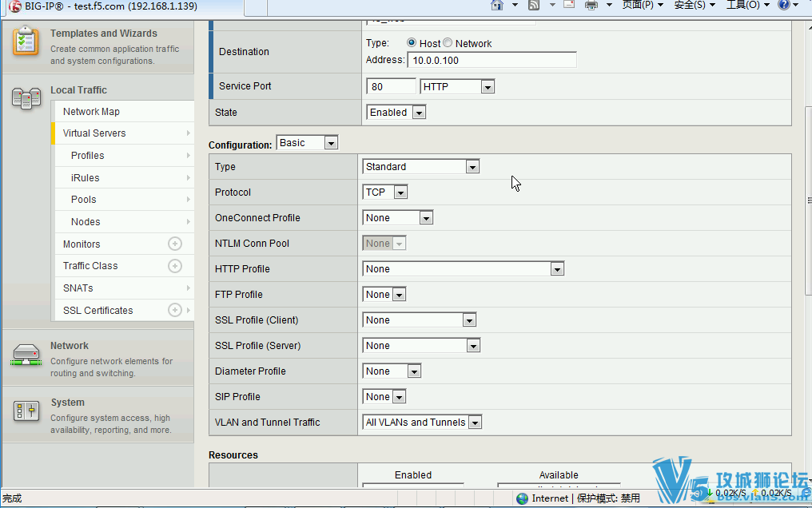Open Network Map in Local Traffic

tap(91, 112)
